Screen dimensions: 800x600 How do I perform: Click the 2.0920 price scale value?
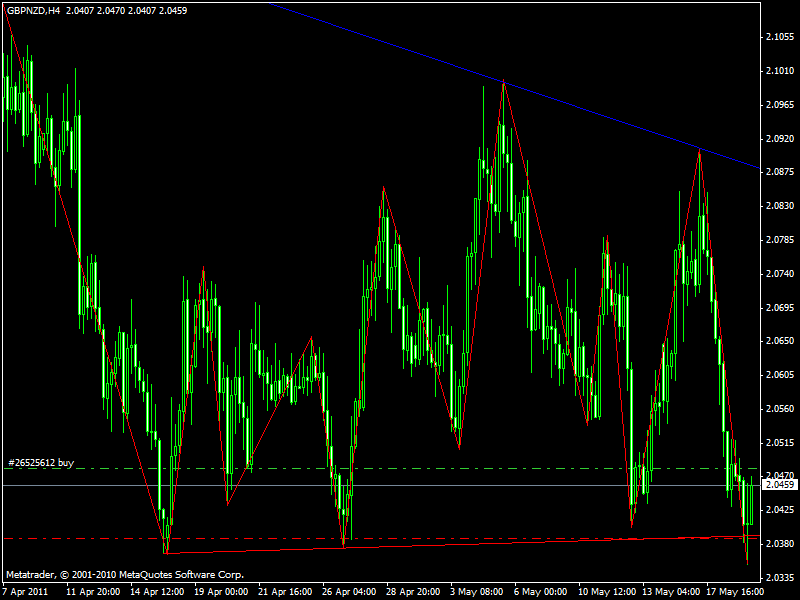tap(778, 139)
